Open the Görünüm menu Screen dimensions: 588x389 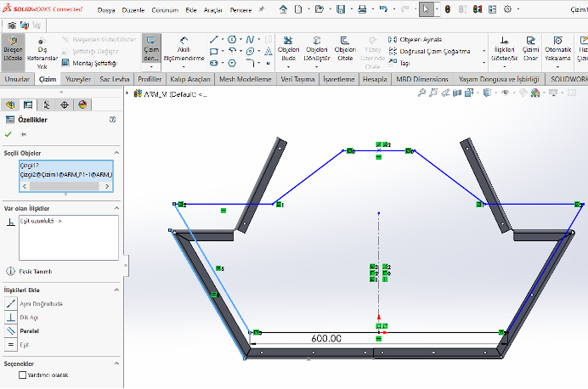pyautogui.click(x=165, y=10)
